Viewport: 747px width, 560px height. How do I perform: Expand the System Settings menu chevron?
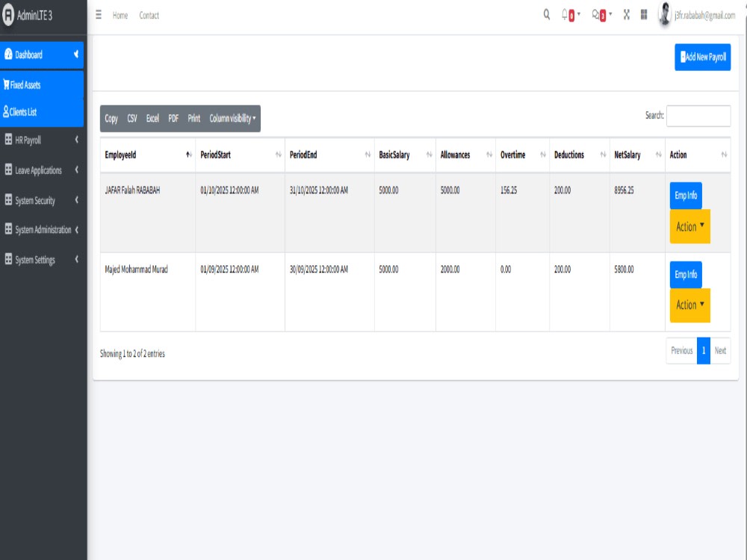(76, 259)
